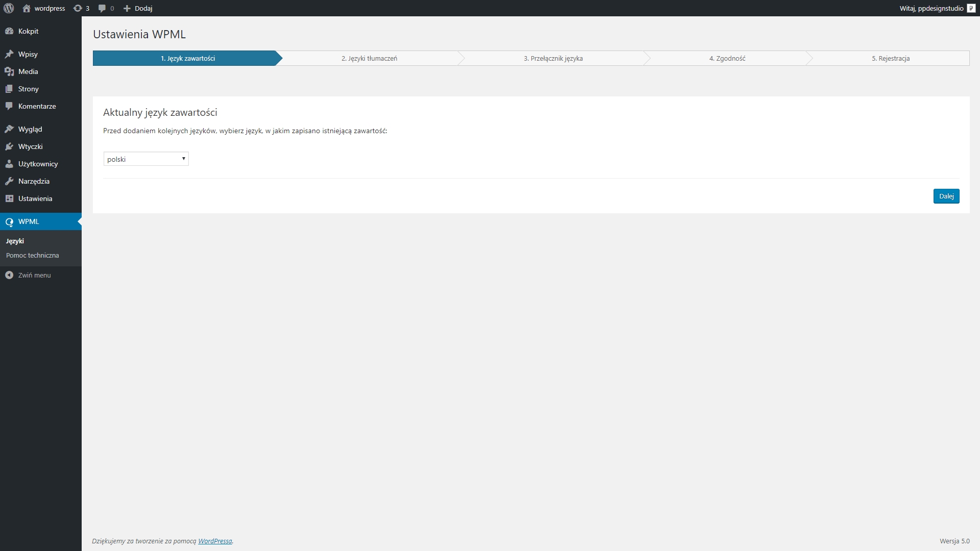Viewport: 980px width, 551px height.
Task: Click the Użytkownicy user icon
Action: (x=9, y=164)
